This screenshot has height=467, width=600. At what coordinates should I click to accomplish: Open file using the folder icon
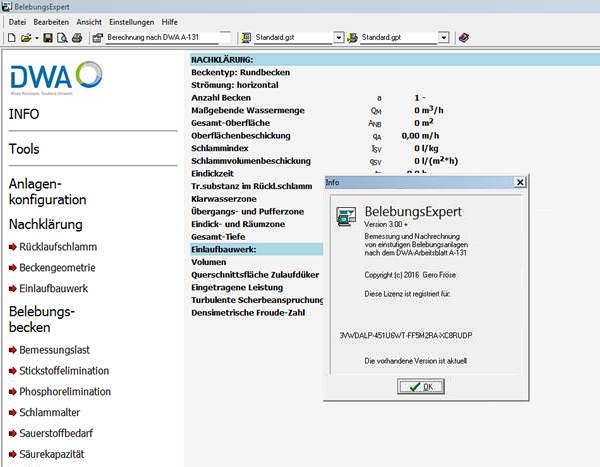26,38
